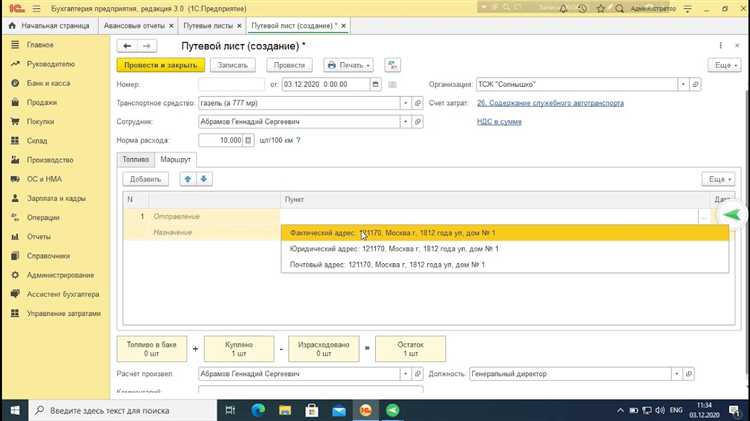Open File Explorer from the taskbar
The width and height of the screenshot is (750, 421).
click(x=285, y=410)
